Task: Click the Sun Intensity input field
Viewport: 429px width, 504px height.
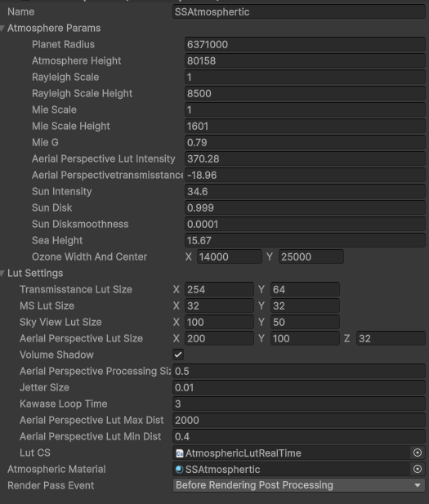Action: (x=305, y=191)
